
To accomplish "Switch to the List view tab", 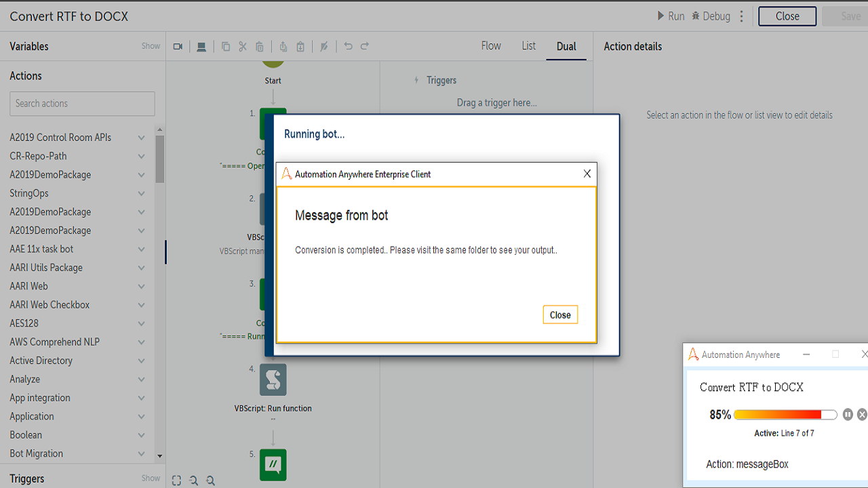I will click(x=528, y=46).
